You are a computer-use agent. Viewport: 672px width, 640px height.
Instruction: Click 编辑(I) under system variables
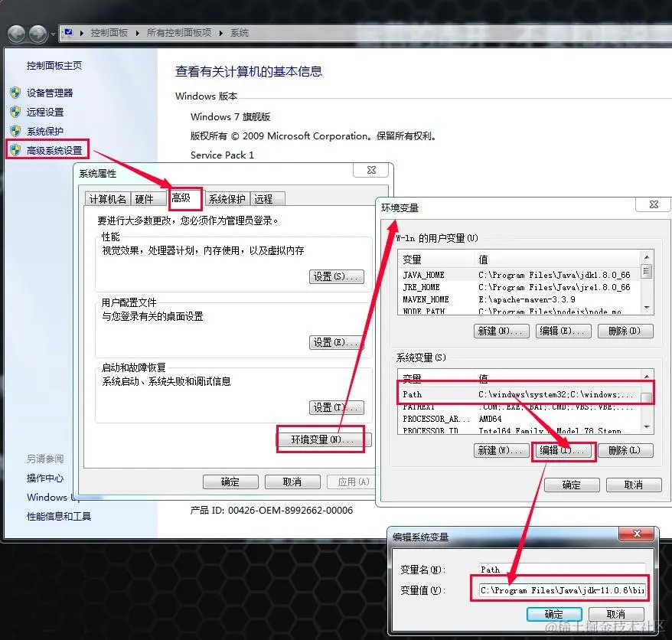563,451
